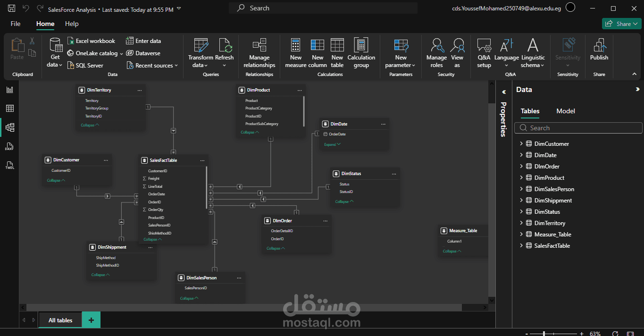Switch to Report view in sidebar
The image size is (644, 336).
pyautogui.click(x=9, y=90)
